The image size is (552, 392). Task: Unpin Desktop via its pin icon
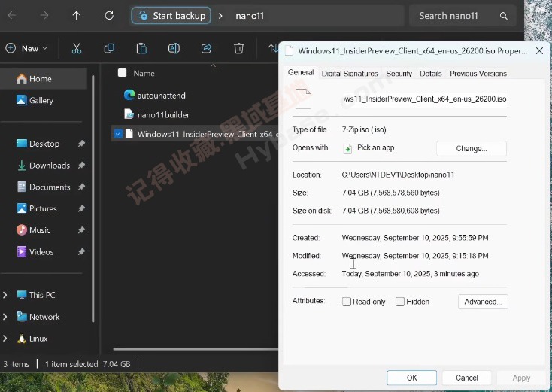(x=81, y=144)
